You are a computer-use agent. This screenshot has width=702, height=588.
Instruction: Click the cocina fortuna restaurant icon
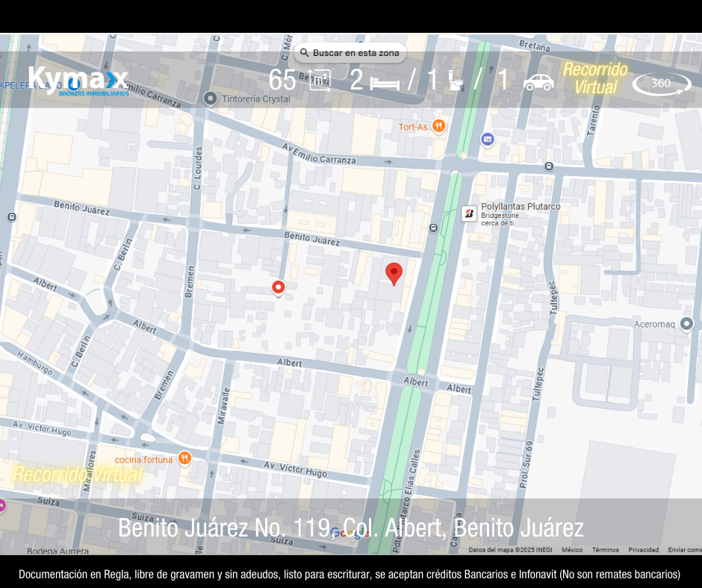184,458
